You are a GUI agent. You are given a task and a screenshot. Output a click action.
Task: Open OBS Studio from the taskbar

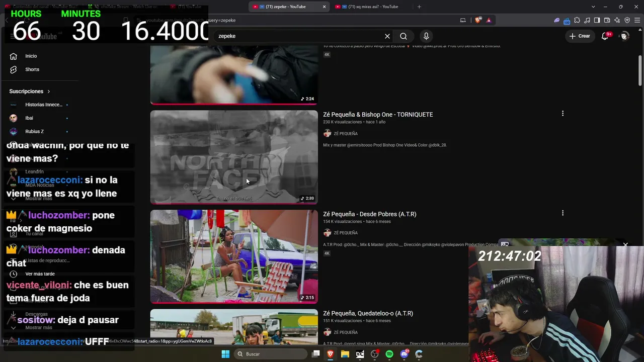pos(374,354)
